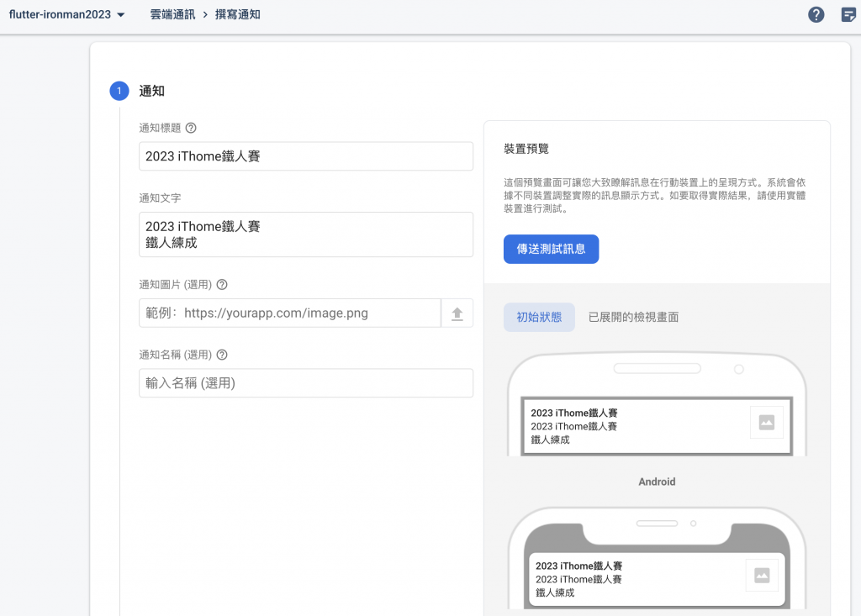This screenshot has height=616, width=861.
Task: Go to 雲端通訊 breadcrumb link
Action: (172, 15)
